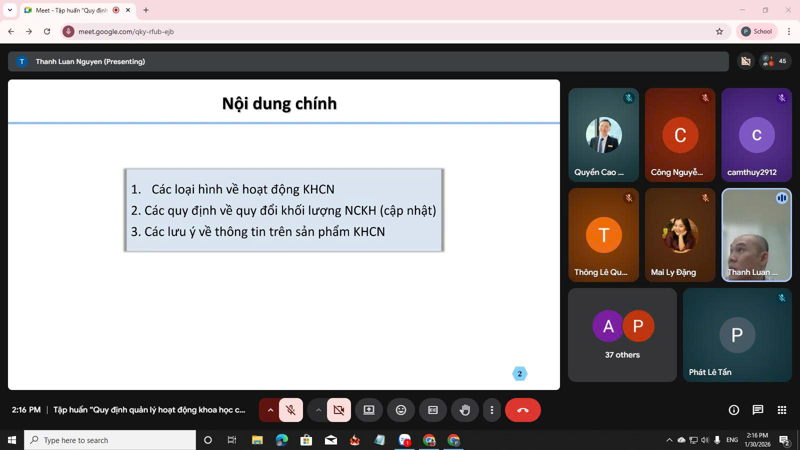The image size is (800, 450).
Task: Select the Thanh Luan video tile
Action: point(756,235)
